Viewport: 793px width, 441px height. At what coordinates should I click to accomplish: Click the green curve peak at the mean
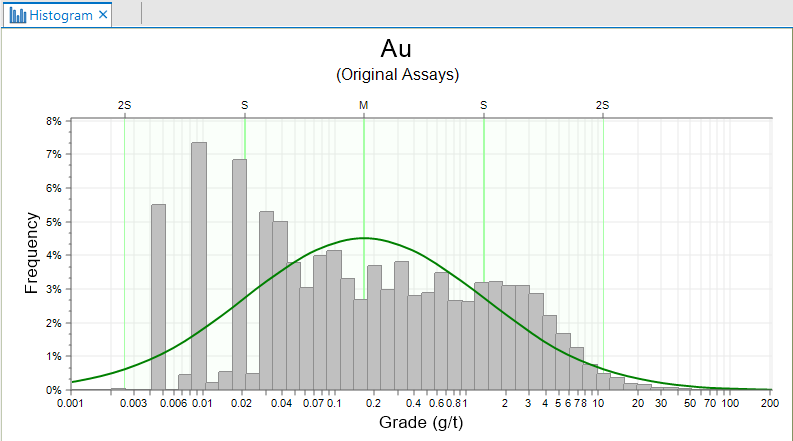pyautogui.click(x=364, y=238)
